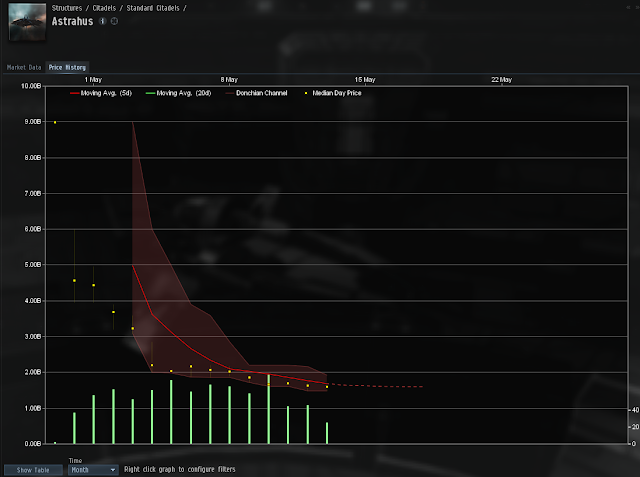Click the dashed red projection line
The height and width of the screenshot is (477, 640).
click(x=376, y=386)
